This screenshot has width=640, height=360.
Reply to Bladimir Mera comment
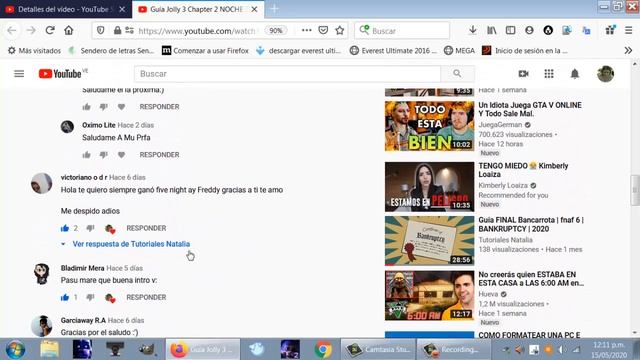pyautogui.click(x=146, y=298)
